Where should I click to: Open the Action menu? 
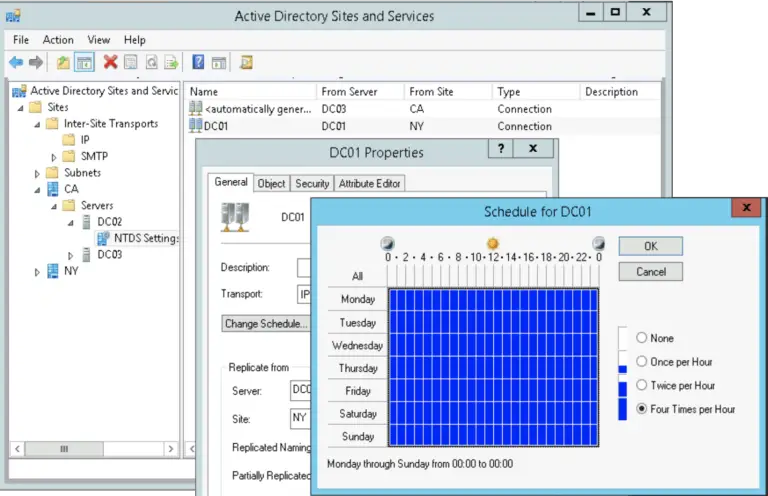point(58,40)
